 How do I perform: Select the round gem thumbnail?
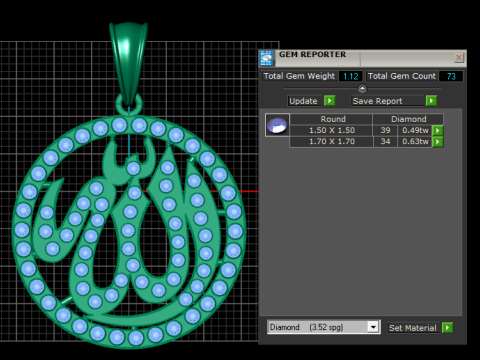coord(277,125)
